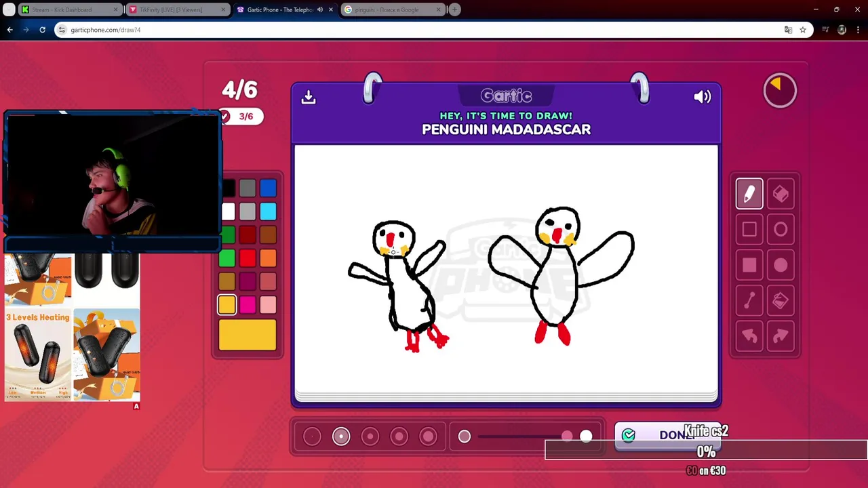Pick the maroon purple color swatch

point(248,282)
